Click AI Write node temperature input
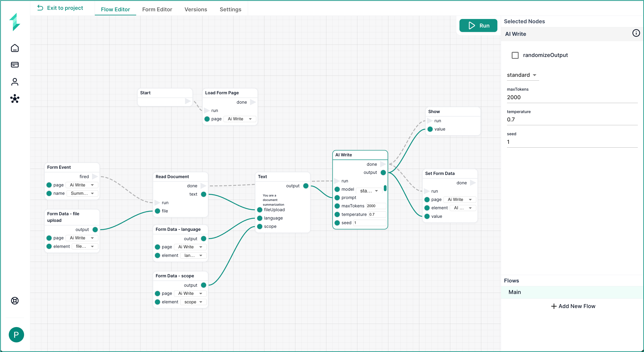 pos(377,215)
